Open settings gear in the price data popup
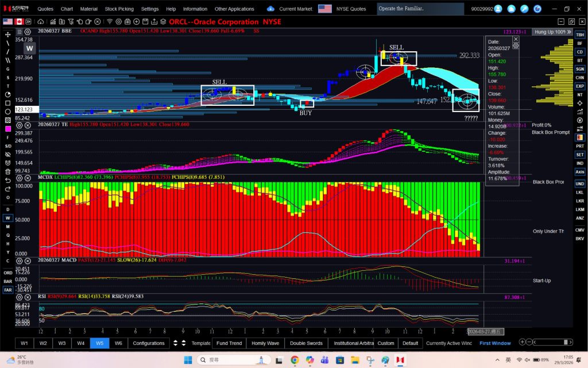The image size is (588, 368). pyautogui.click(x=516, y=45)
